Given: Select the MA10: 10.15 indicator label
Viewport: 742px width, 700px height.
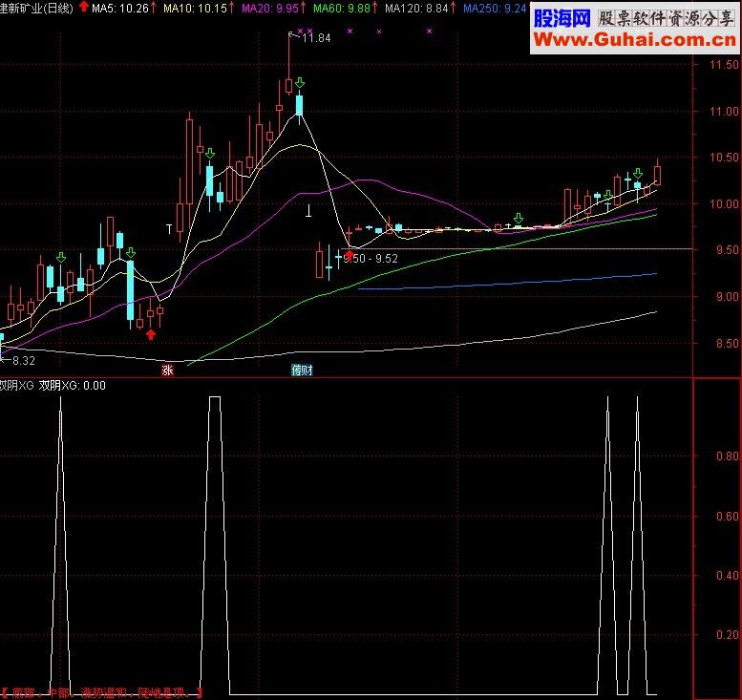Looking at the screenshot, I should [195, 8].
